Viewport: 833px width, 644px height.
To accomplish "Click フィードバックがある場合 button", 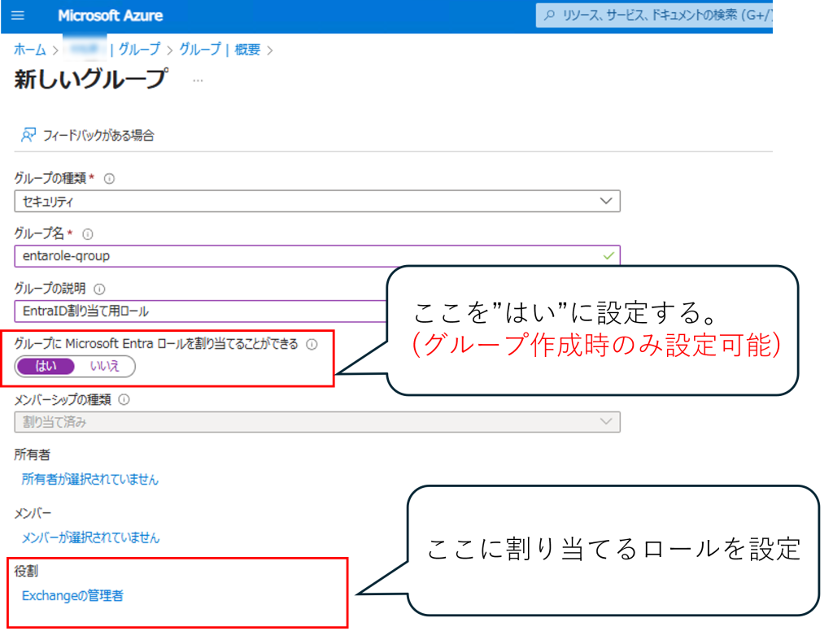I will click(x=88, y=135).
